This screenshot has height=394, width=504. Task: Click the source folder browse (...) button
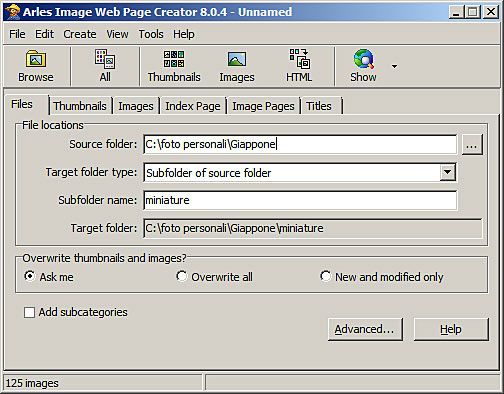coord(472,145)
